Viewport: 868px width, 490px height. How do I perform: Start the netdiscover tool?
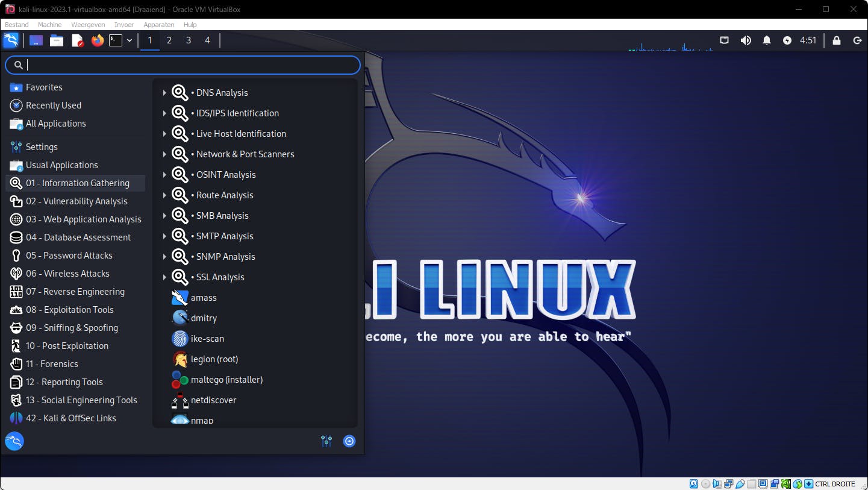(213, 400)
